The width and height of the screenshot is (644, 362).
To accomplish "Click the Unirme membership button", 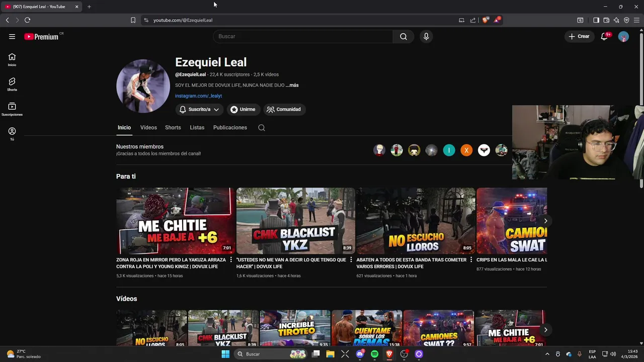I will [243, 109].
